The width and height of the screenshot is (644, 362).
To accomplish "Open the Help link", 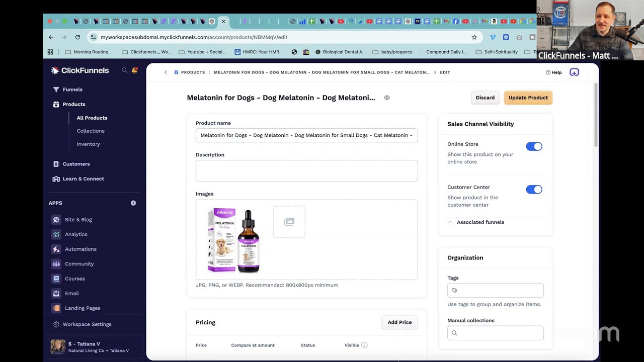I will 553,72.
